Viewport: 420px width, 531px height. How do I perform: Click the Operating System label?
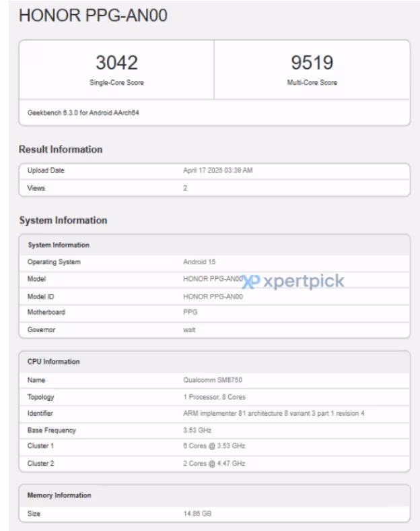[54, 261]
